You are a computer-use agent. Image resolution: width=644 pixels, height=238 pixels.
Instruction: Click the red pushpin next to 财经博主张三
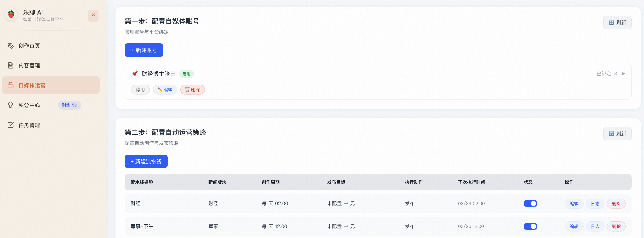[x=135, y=74]
